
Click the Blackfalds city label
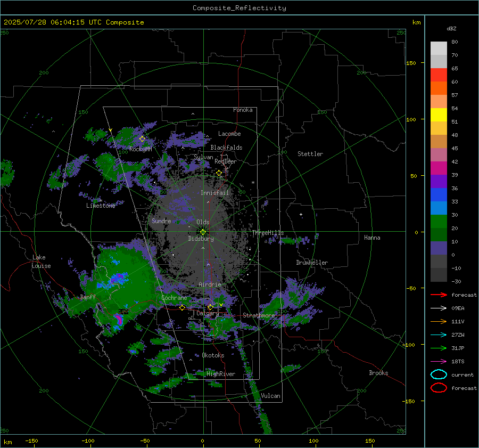click(226, 148)
